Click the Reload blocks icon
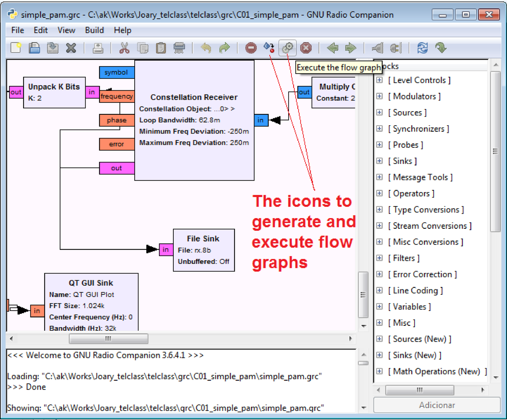This screenshot has height=420, width=507. 422,48
